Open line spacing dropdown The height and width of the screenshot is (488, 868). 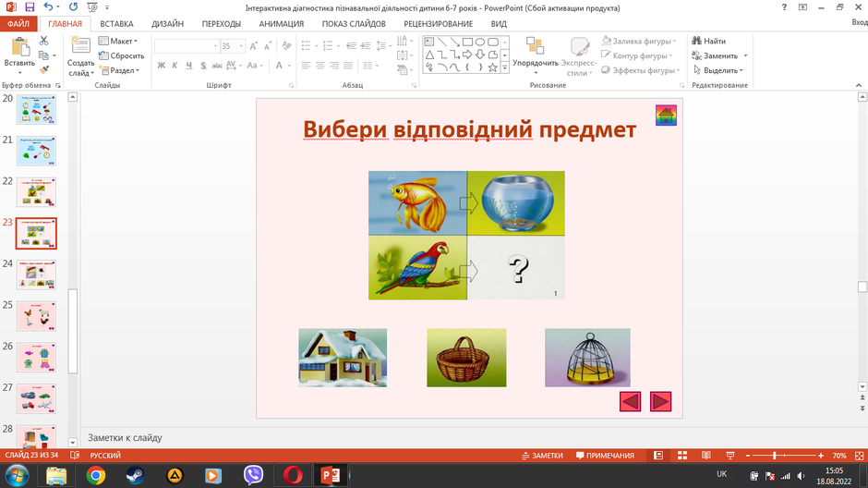click(382, 46)
